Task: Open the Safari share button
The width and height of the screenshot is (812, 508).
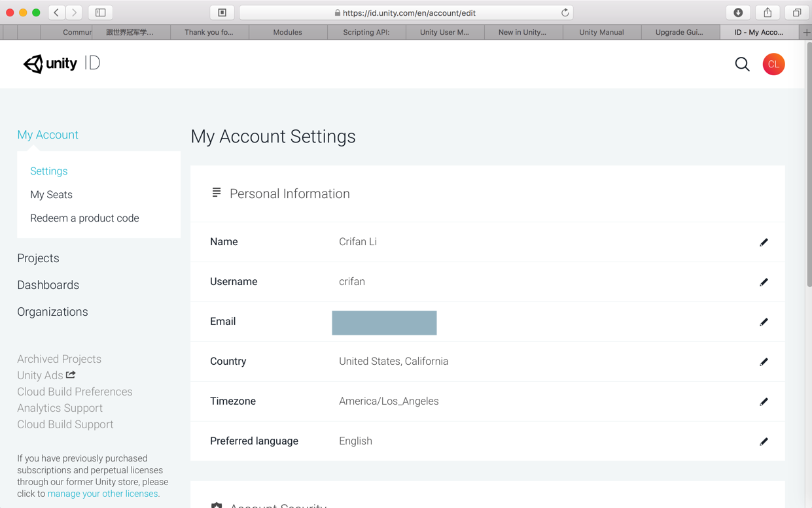Action: point(768,12)
